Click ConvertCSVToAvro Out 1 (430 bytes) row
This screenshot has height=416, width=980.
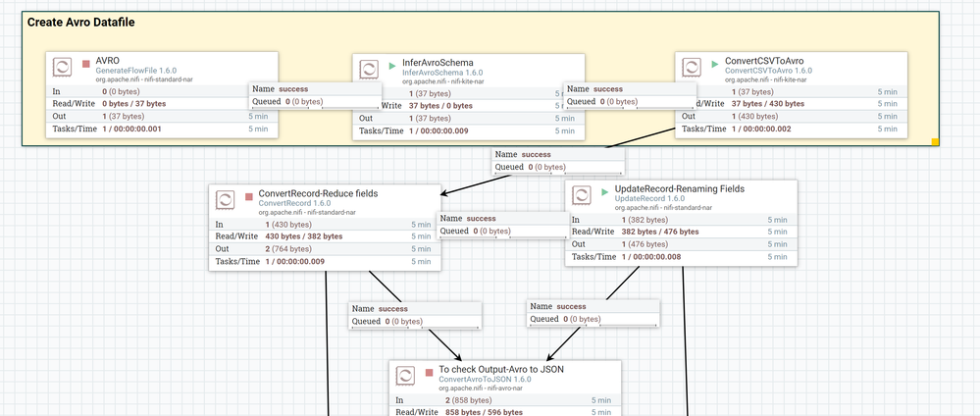tap(792, 117)
